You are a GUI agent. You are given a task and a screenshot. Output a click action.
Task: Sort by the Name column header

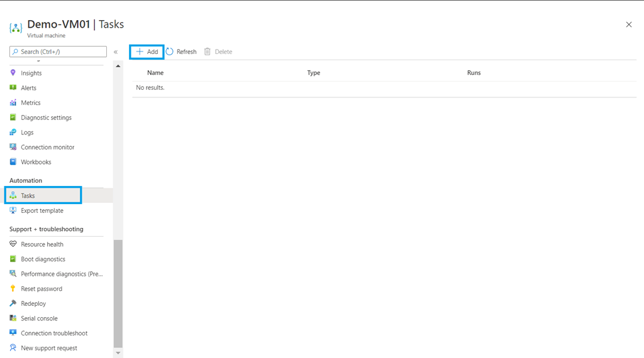click(155, 73)
